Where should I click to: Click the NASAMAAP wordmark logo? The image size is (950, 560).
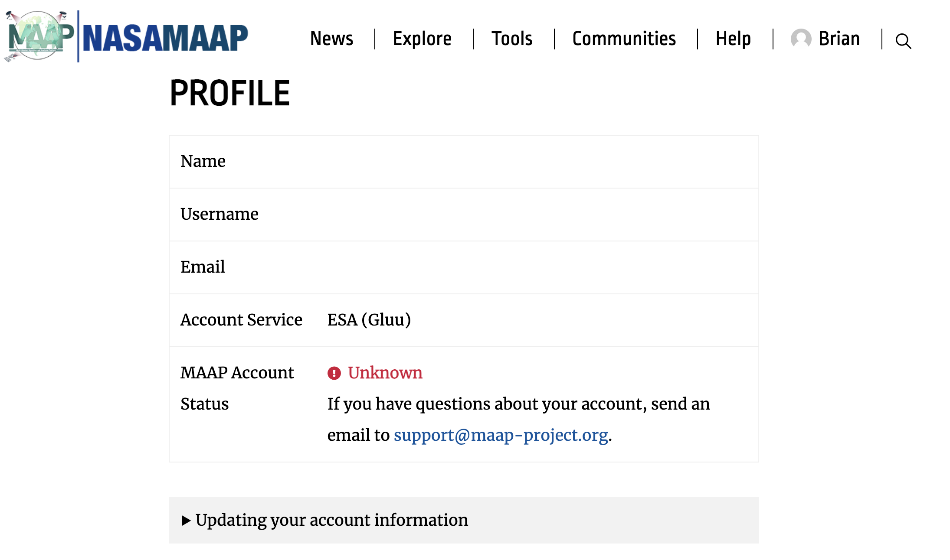(x=166, y=38)
